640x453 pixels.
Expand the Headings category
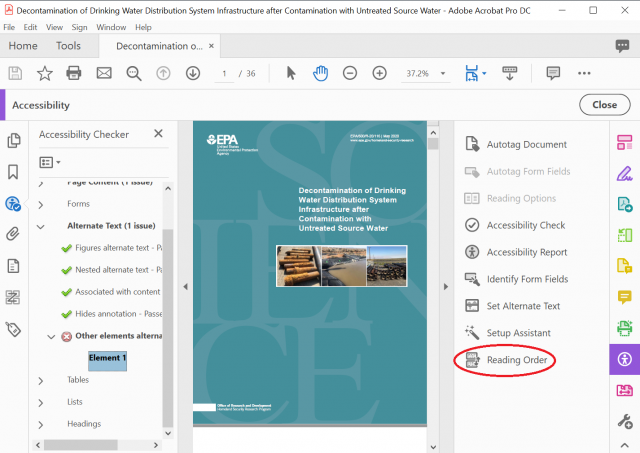(x=41, y=424)
